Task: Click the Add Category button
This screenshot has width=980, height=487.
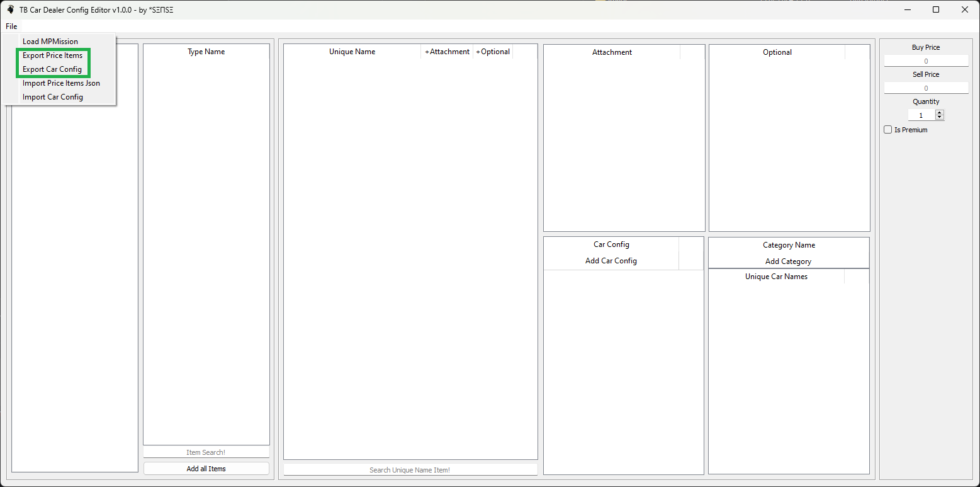Action: [788, 261]
